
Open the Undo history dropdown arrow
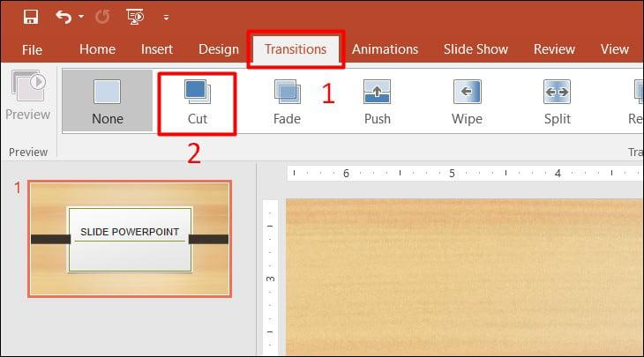81,17
